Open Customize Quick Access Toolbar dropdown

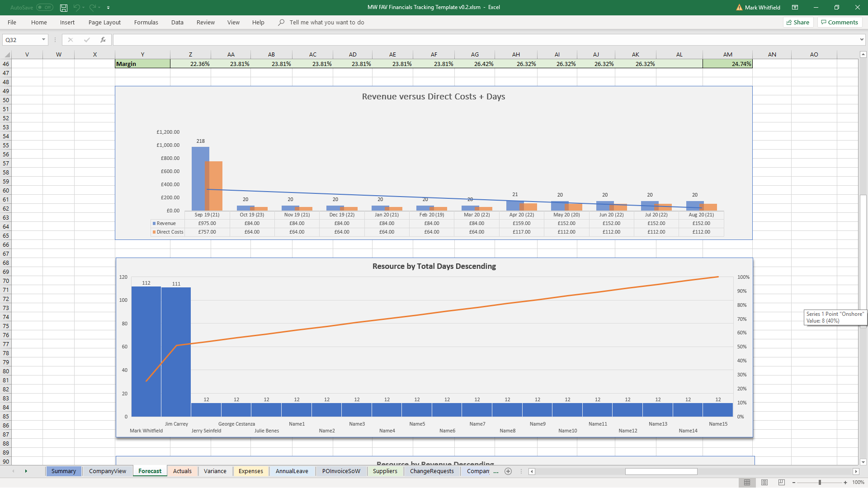tap(108, 8)
